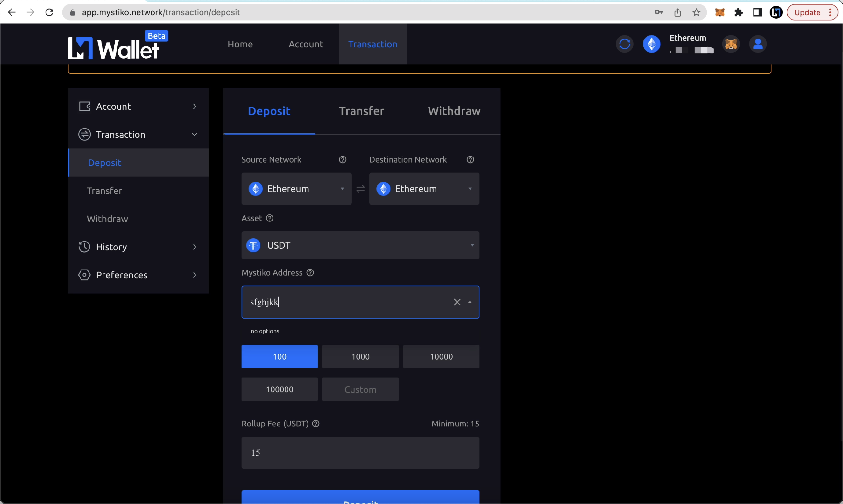This screenshot has height=504, width=843.
Task: Open Account in top navigation
Action: tap(306, 44)
